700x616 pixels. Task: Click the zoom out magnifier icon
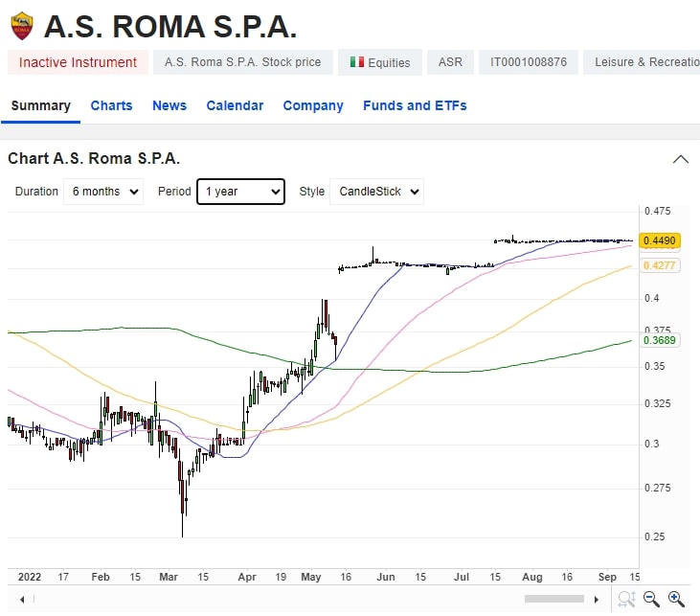[x=651, y=599]
